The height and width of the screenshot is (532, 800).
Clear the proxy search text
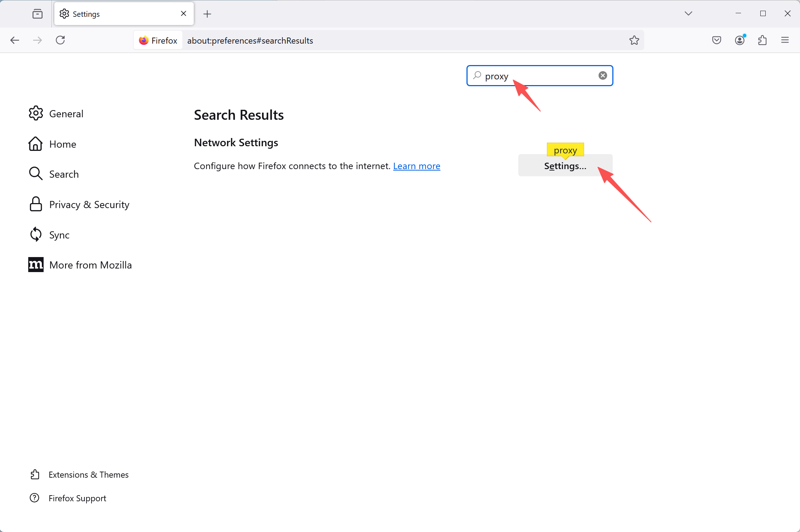(x=603, y=75)
